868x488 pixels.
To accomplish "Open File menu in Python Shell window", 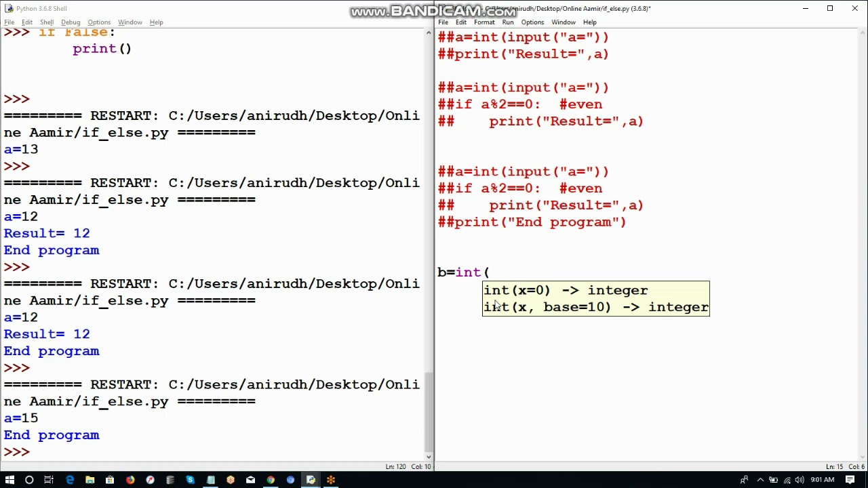I will click(x=9, y=22).
